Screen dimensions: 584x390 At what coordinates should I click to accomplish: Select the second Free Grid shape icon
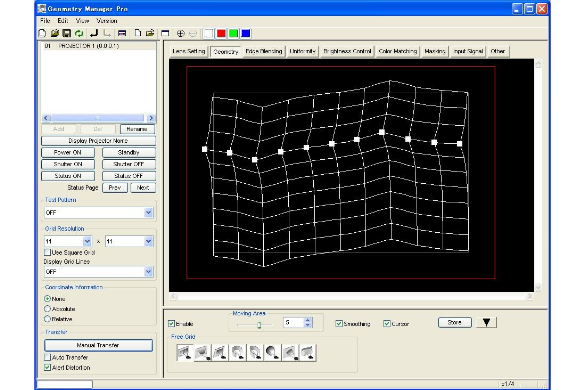(203, 352)
